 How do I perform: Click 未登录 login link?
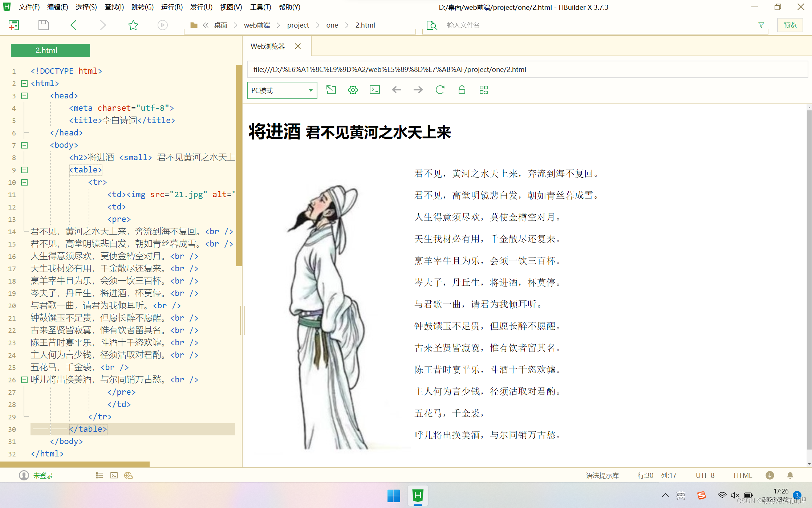pyautogui.click(x=43, y=475)
